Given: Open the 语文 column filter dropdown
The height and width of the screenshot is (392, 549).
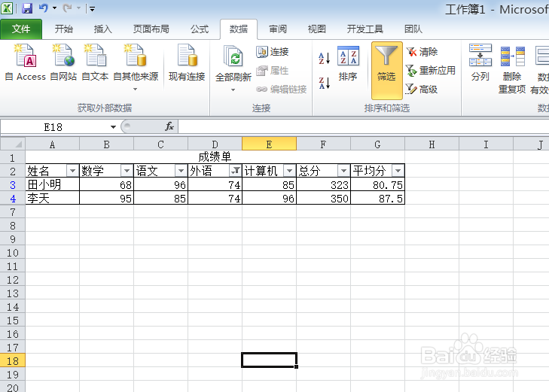Looking at the screenshot, I should (181, 171).
